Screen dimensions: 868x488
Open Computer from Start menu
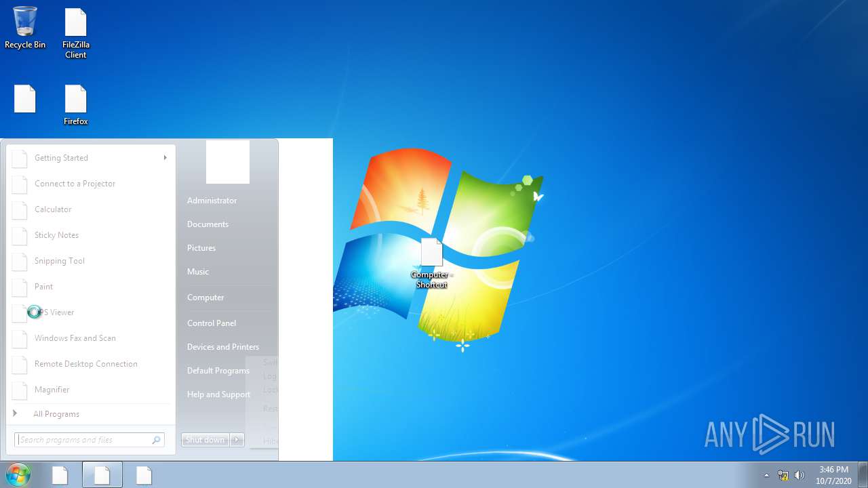tap(205, 298)
